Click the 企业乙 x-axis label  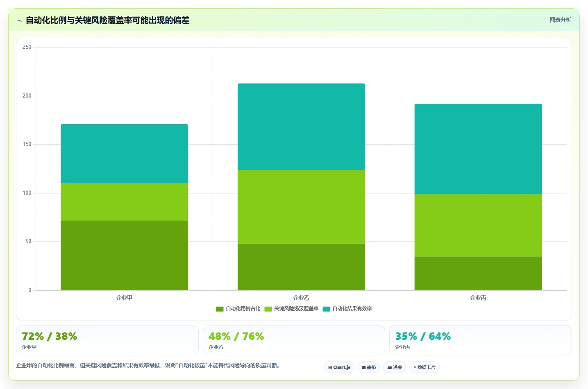pos(301,298)
